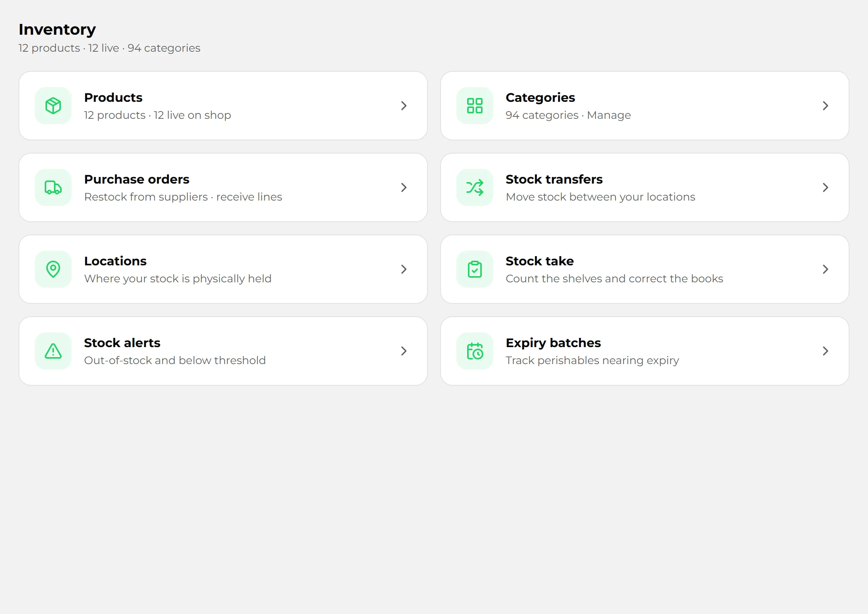Image resolution: width=868 pixels, height=614 pixels.
Task: Open the Products title link
Action: (x=113, y=98)
